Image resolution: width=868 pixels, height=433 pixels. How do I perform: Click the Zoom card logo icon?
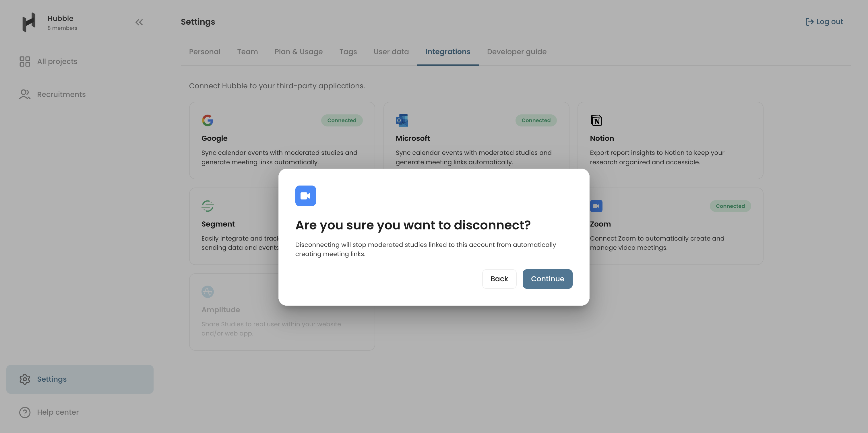pyautogui.click(x=596, y=206)
